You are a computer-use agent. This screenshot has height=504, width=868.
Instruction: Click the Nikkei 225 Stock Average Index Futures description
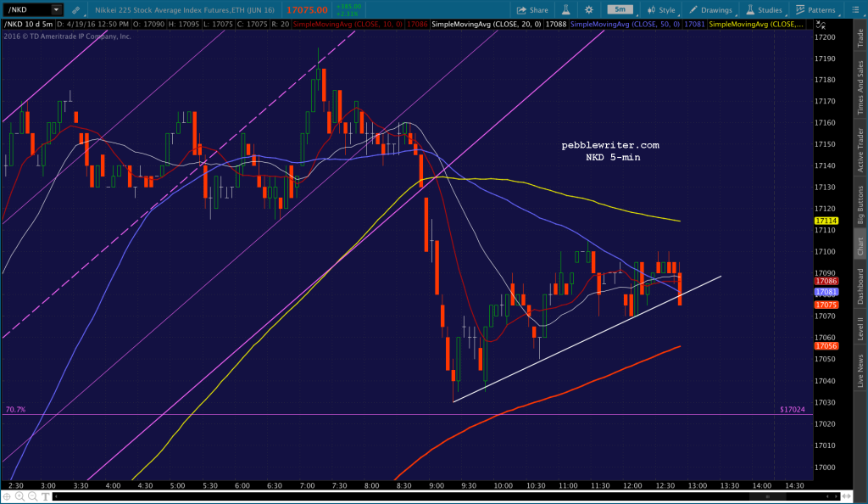pos(184,10)
